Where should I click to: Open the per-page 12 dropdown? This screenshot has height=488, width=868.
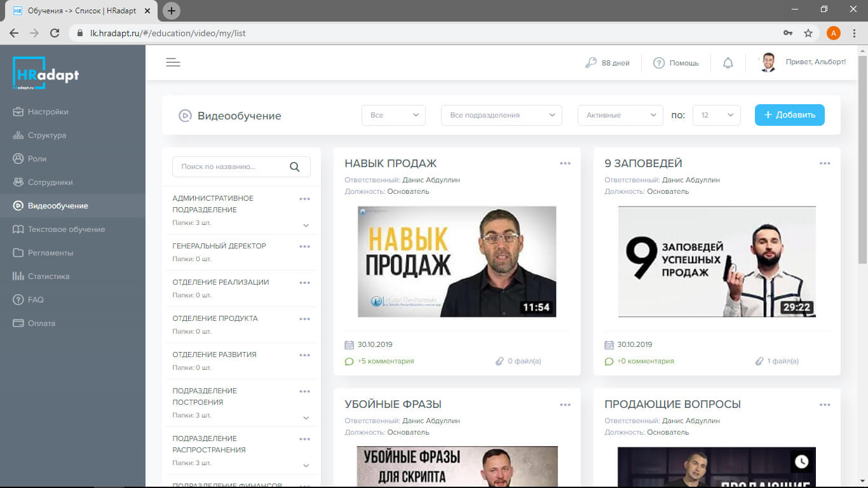coord(716,115)
